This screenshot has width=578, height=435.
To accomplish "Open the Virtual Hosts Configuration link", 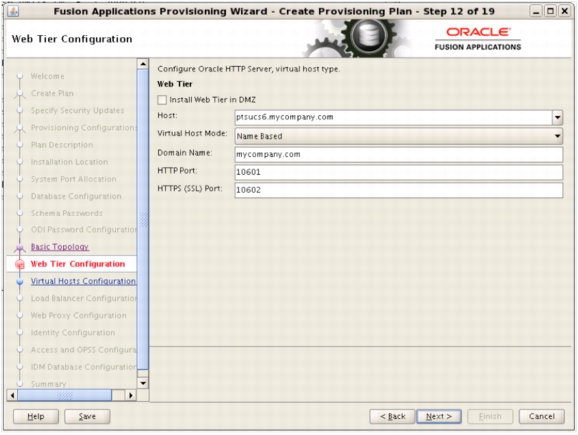I will tap(83, 281).
